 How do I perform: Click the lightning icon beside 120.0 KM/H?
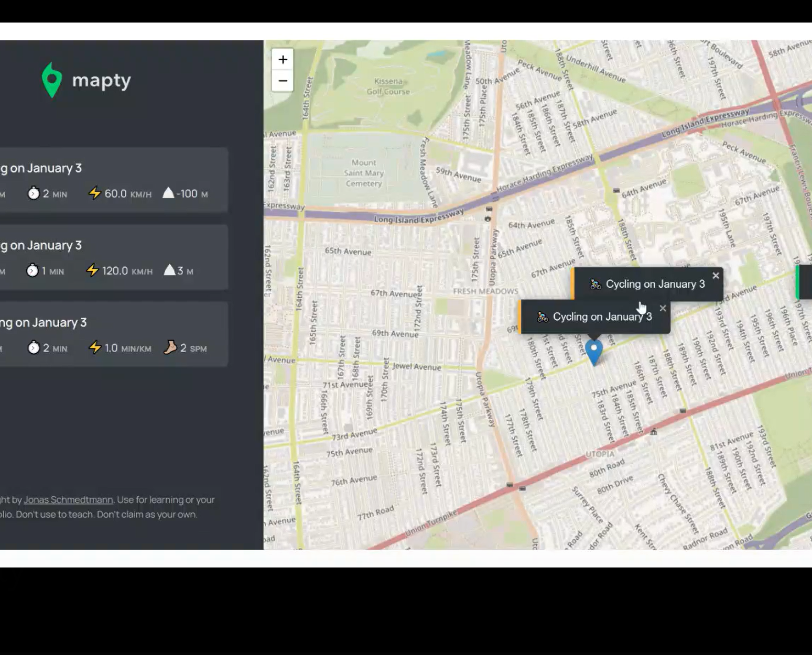coord(92,270)
